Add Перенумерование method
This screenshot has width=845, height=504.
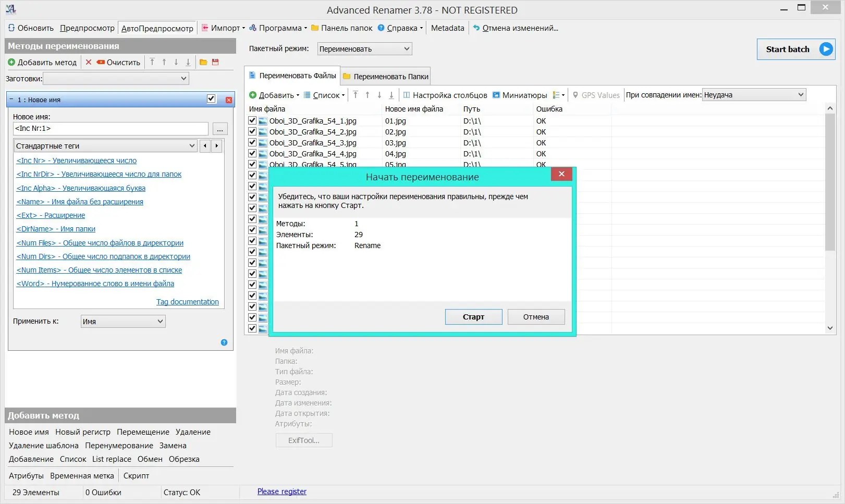[x=119, y=446]
